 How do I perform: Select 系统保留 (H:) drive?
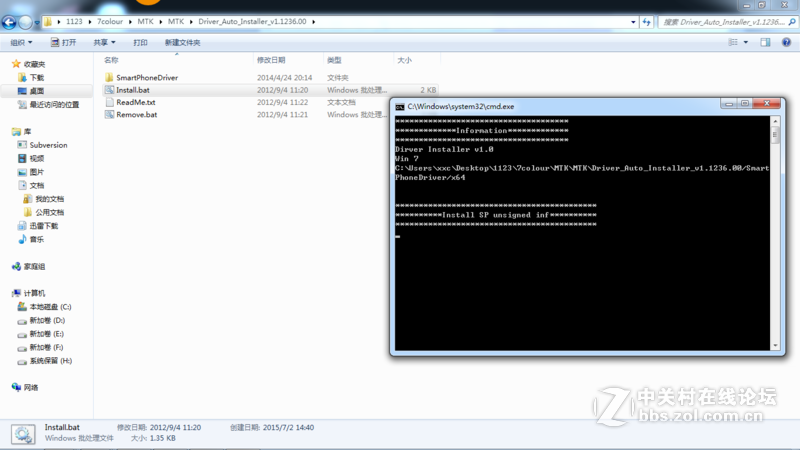(x=51, y=361)
